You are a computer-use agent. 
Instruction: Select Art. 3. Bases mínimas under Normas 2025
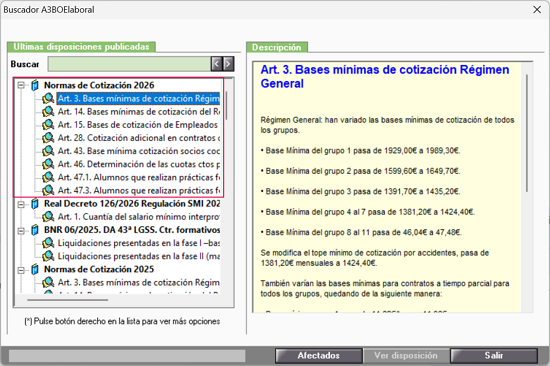point(139,282)
